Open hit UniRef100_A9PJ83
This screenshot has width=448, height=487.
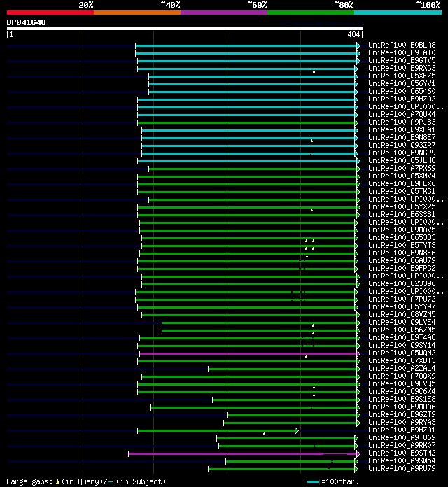point(402,122)
